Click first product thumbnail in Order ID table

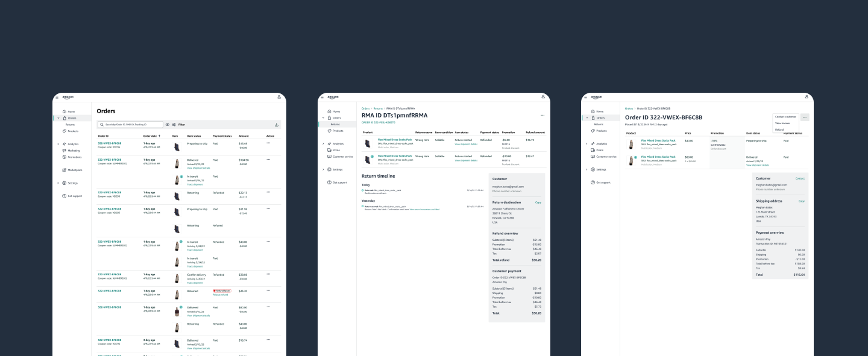[631, 144]
